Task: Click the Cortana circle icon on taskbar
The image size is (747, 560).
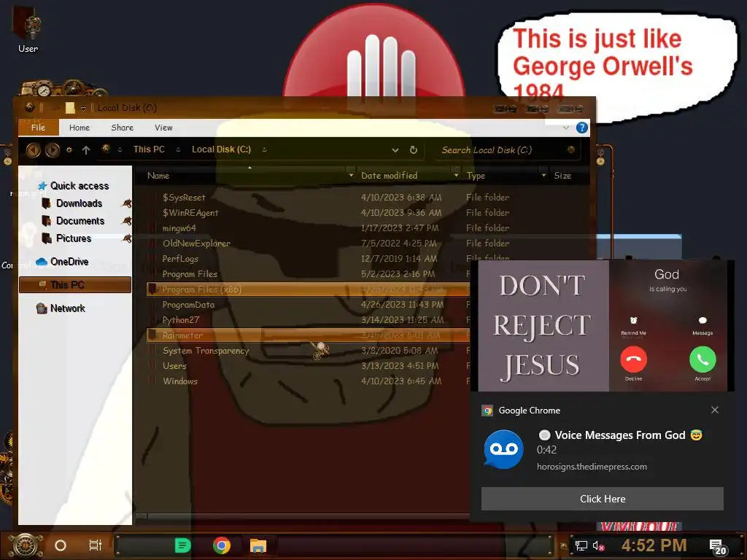Action: tap(61, 545)
